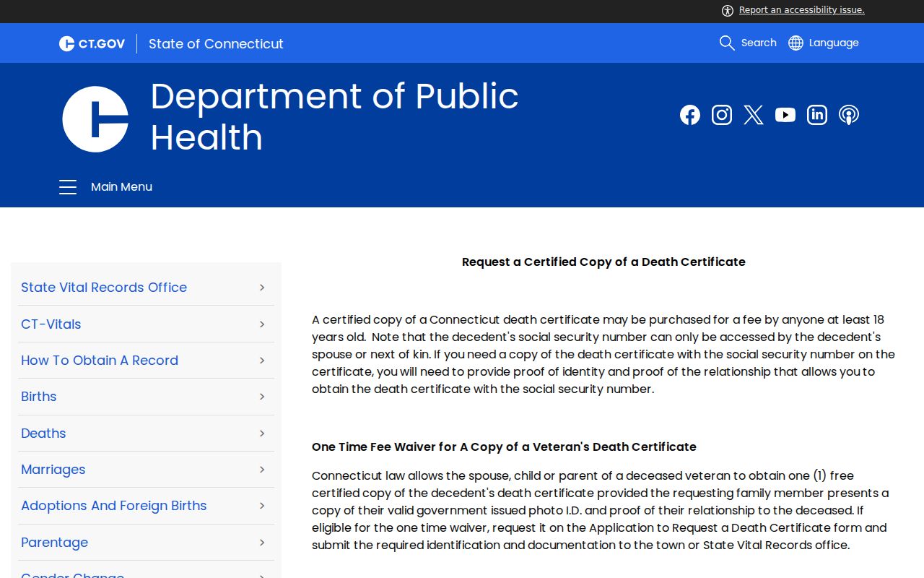This screenshot has width=924, height=578.
Task: Expand State Vital Records Office chevron
Action: 262,288
